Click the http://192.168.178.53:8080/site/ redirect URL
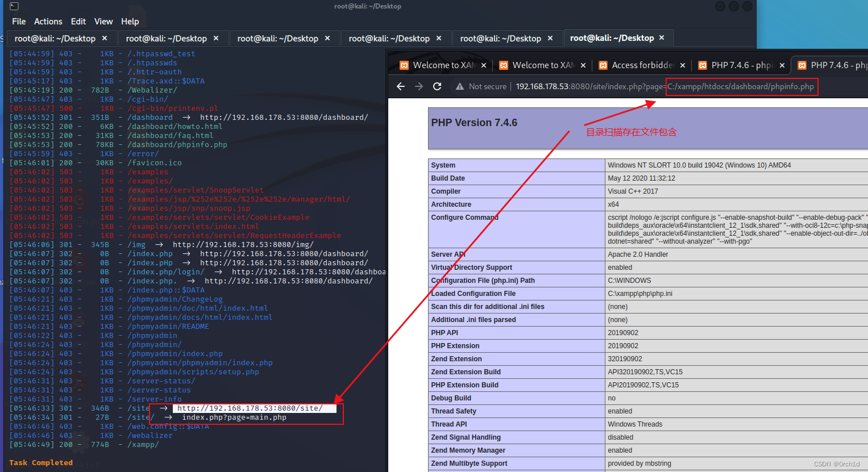The height and width of the screenshot is (472, 868). pyautogui.click(x=250, y=408)
